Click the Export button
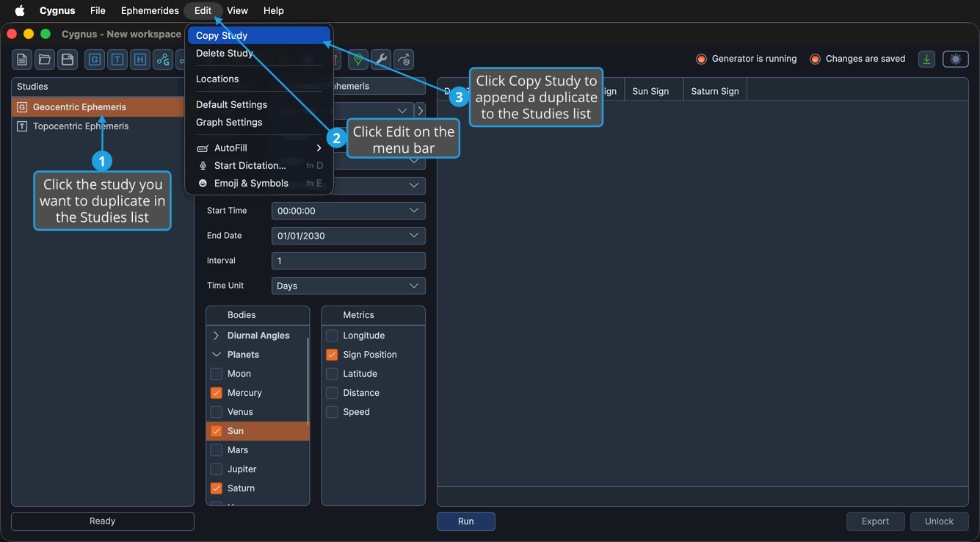Screen dimensions: 980x542 (875, 521)
